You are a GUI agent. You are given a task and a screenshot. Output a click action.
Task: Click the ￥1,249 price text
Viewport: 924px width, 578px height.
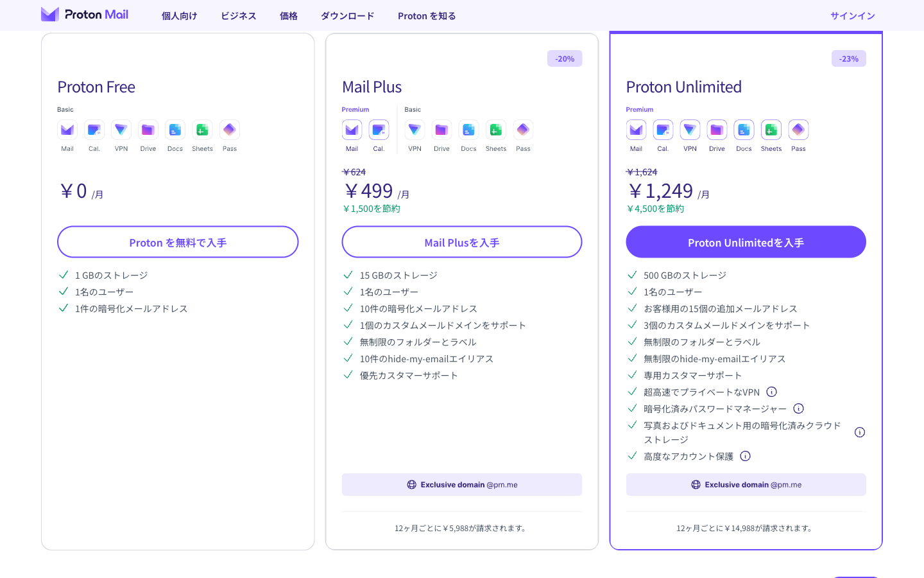point(660,191)
